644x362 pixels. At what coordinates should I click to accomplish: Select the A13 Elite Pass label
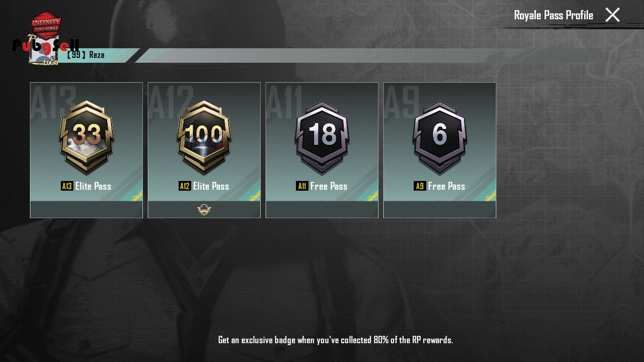pos(86,186)
